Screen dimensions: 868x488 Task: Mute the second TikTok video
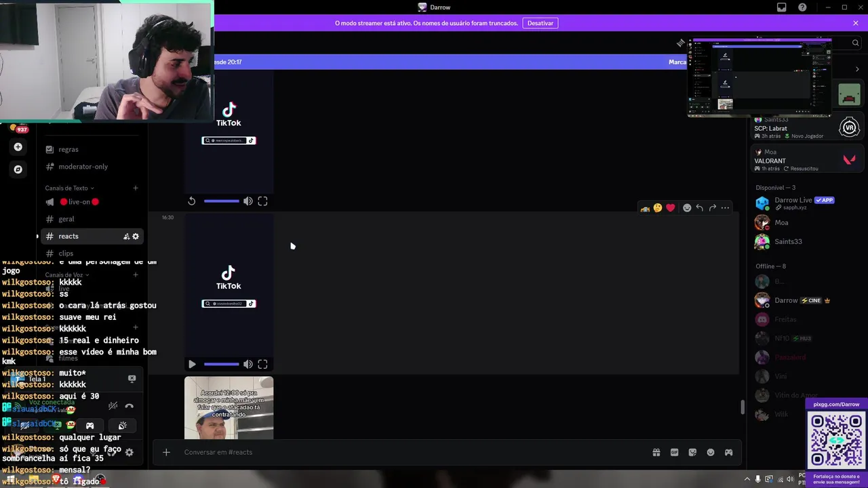point(248,365)
